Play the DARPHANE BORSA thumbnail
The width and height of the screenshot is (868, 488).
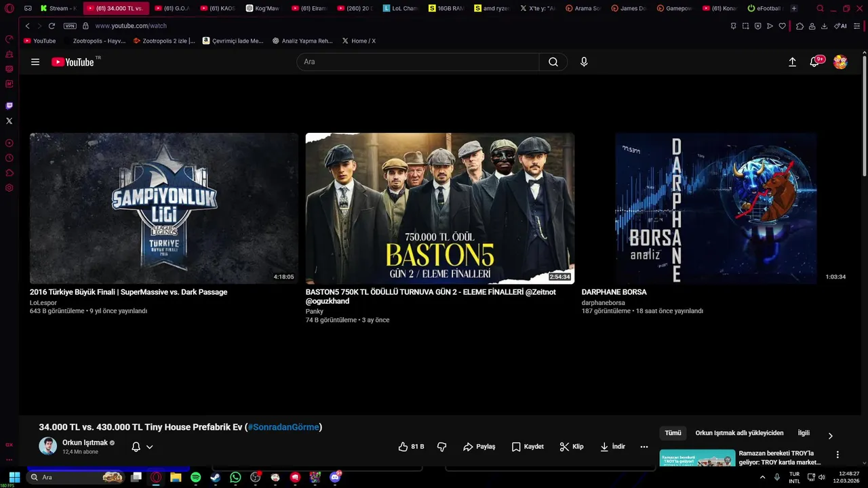(715, 208)
